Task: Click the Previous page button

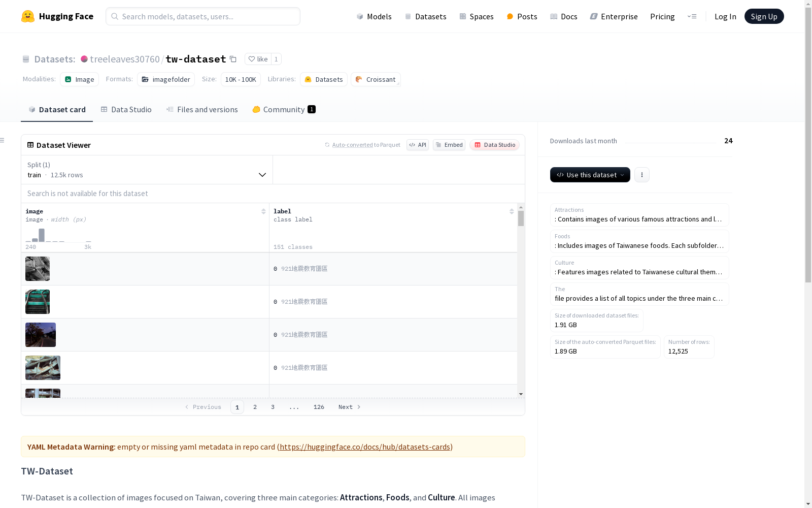Action: point(203,407)
